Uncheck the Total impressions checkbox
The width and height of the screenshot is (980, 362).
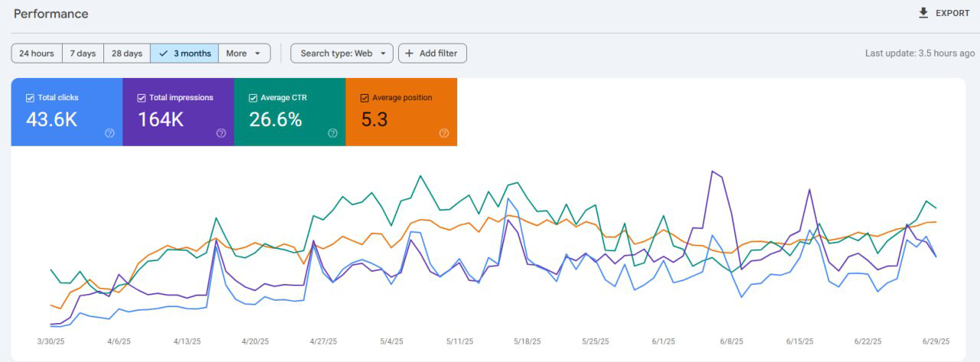142,98
